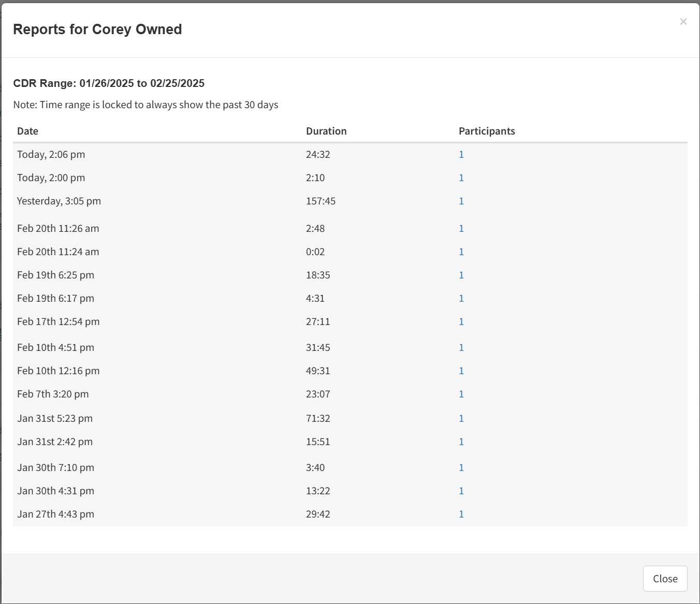Viewport: 700px width, 604px height.
Task: View participants for Feb 10th 12:16 pm
Action: coord(461,371)
